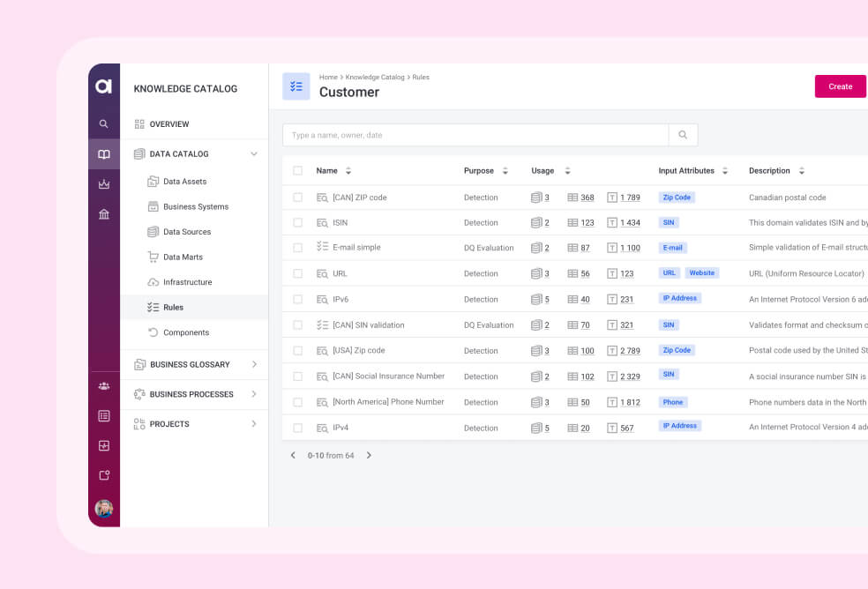Click Knowledge Catalog in the breadcrumb
Image resolution: width=868 pixels, height=589 pixels.
374,78
